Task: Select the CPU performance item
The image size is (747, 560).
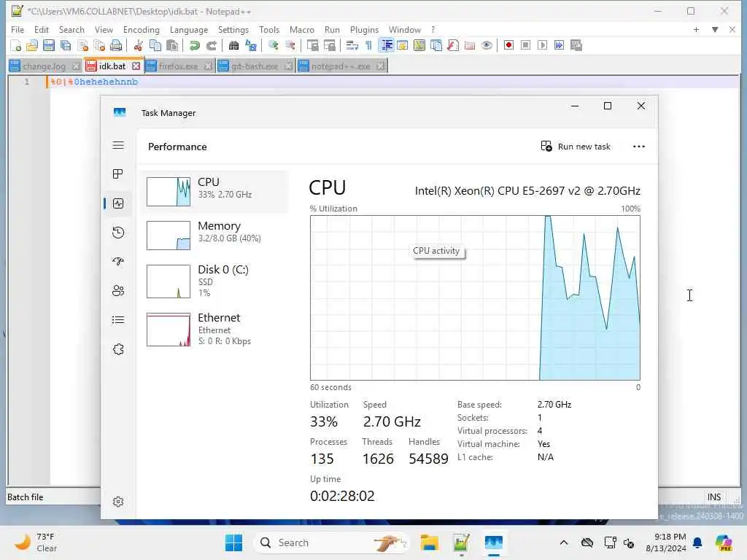Action: tap(214, 192)
